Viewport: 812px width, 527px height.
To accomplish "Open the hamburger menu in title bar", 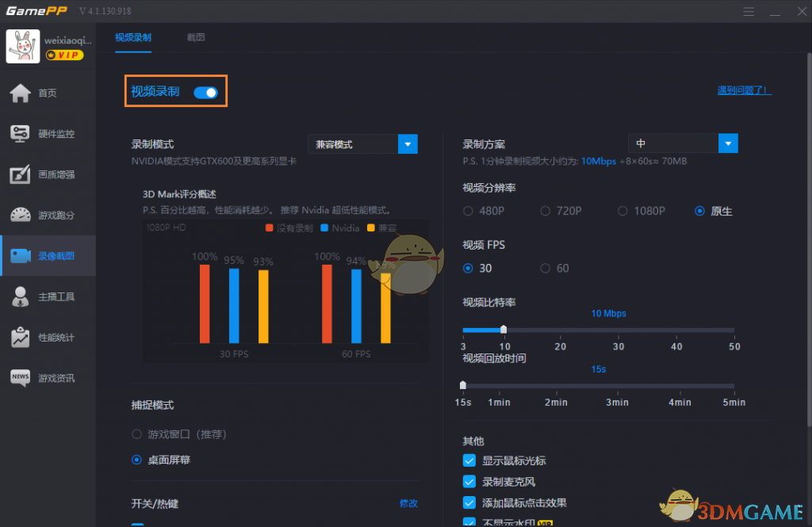I will [x=749, y=11].
